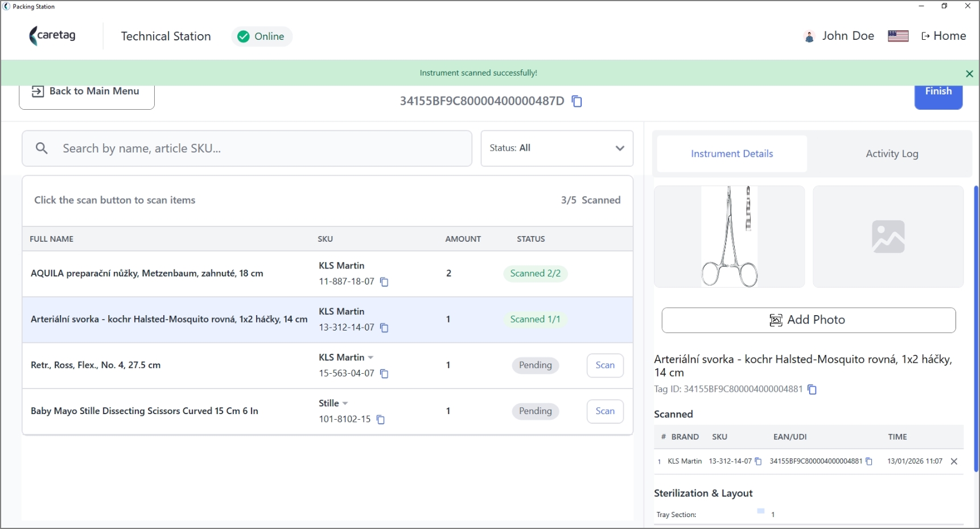The image size is (980, 529).
Task: Click the Finish button
Action: tap(938, 95)
